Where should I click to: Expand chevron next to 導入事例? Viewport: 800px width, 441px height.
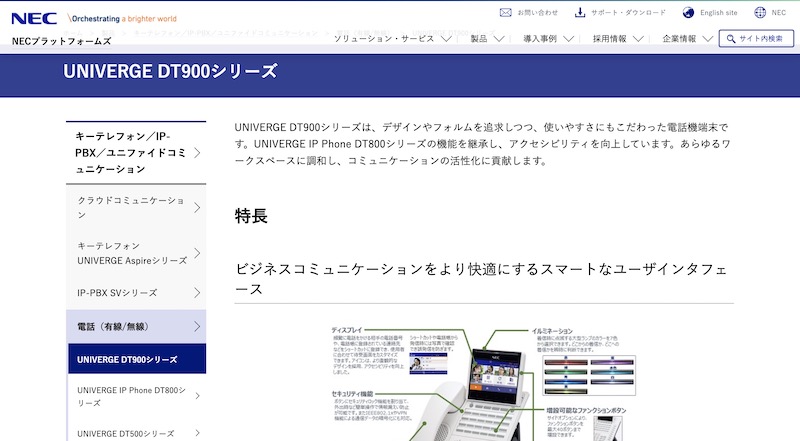tap(568, 39)
